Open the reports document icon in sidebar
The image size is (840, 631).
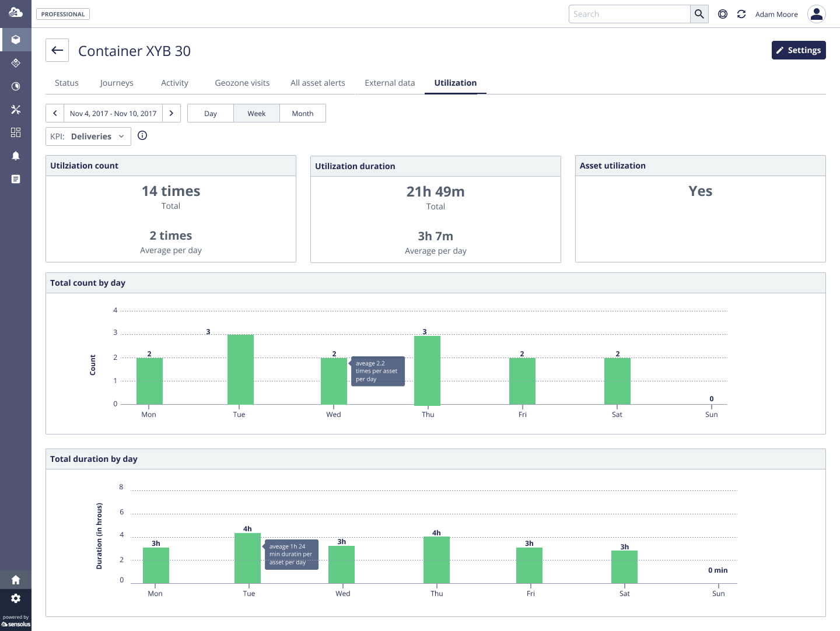16,179
